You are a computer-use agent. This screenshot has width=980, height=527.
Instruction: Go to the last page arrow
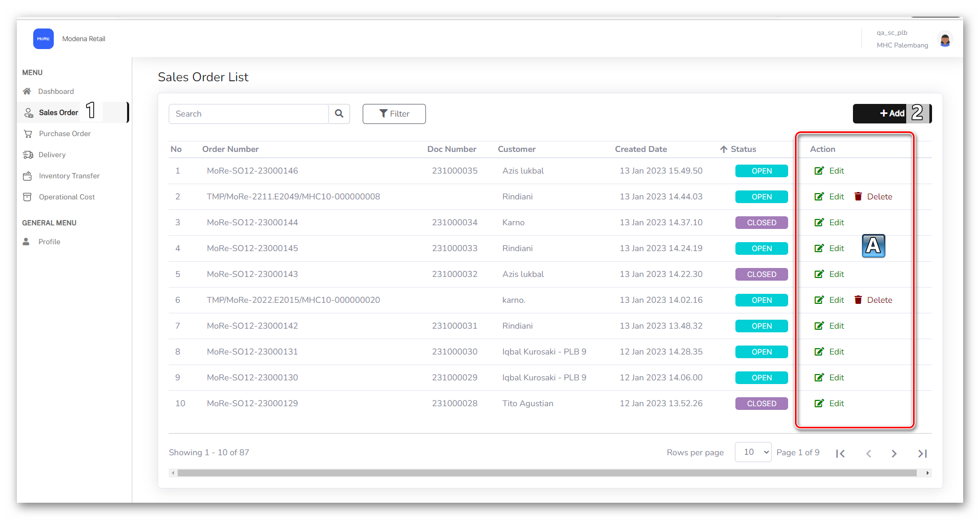[922, 454]
